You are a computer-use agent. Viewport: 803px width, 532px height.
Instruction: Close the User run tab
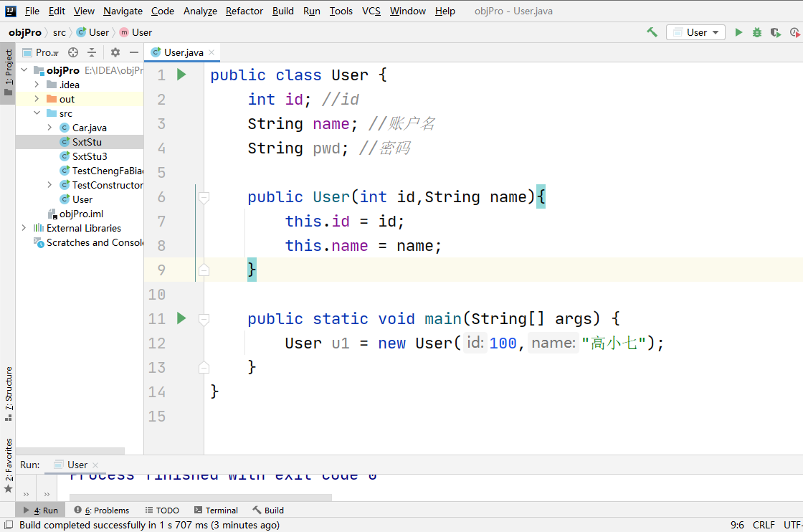pyautogui.click(x=95, y=465)
